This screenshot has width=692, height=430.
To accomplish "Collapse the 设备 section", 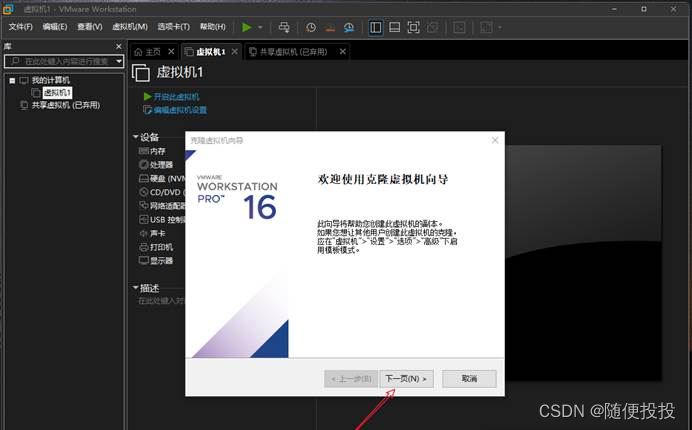I will click(135, 137).
